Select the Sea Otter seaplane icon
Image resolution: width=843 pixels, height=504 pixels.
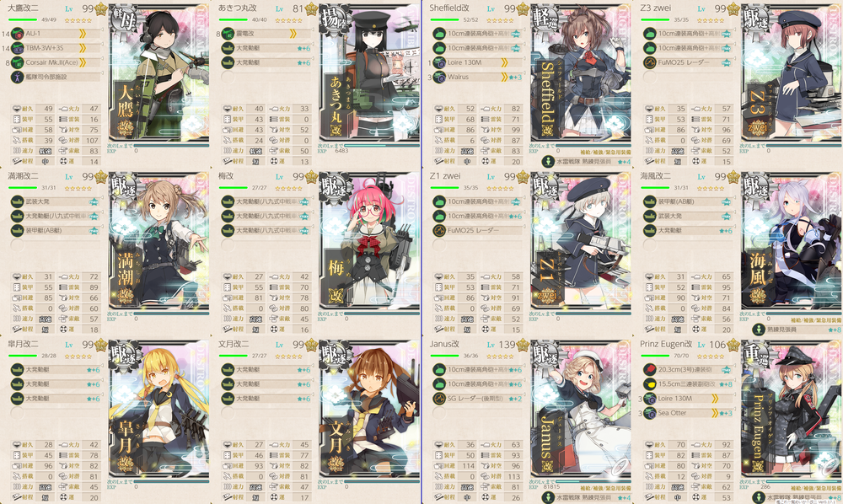click(x=649, y=413)
